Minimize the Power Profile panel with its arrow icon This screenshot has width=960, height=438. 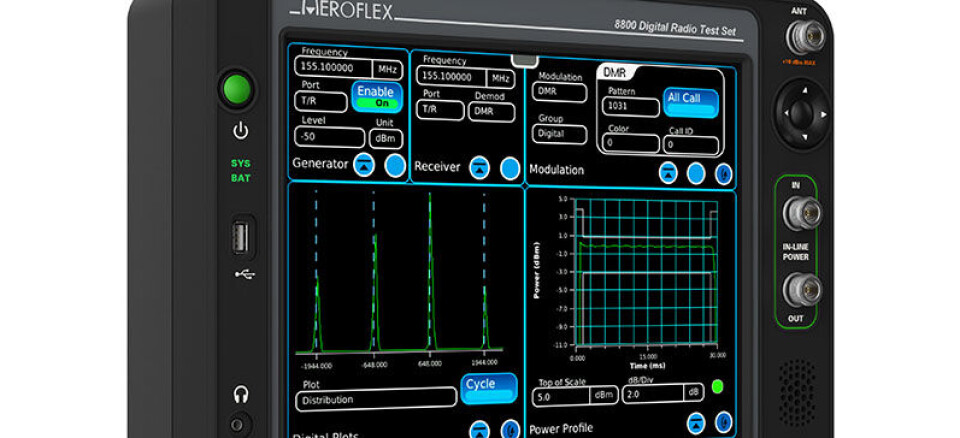click(696, 423)
